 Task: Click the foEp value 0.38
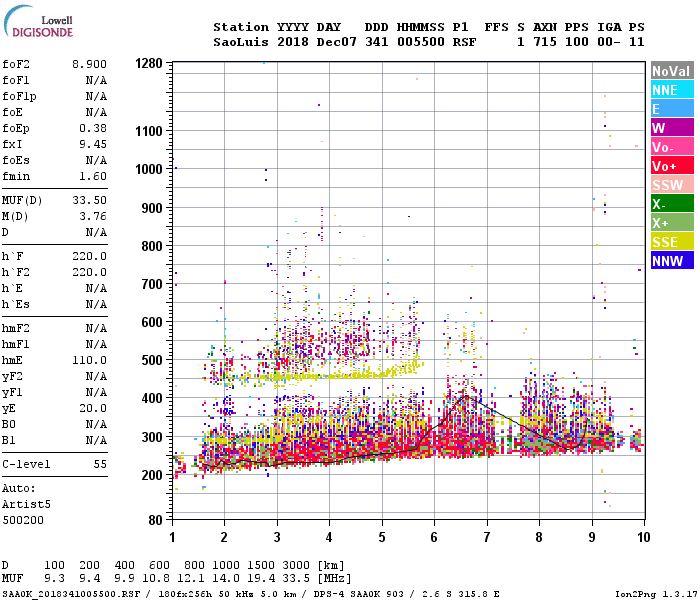pyautogui.click(x=93, y=129)
